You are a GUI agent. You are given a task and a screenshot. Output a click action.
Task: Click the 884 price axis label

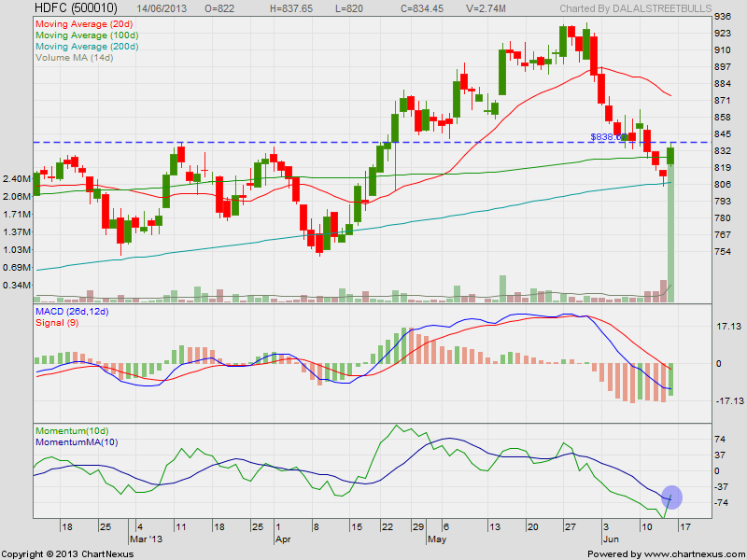pos(723,84)
